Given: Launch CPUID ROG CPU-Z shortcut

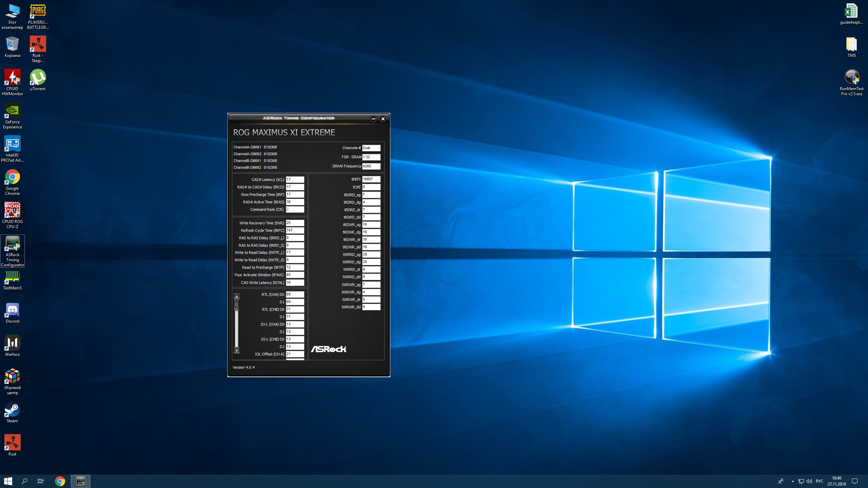Looking at the screenshot, I should point(13,216).
